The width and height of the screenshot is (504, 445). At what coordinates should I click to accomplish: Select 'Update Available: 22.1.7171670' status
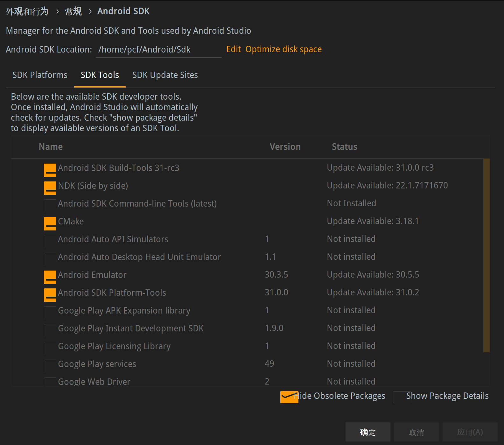click(x=387, y=186)
